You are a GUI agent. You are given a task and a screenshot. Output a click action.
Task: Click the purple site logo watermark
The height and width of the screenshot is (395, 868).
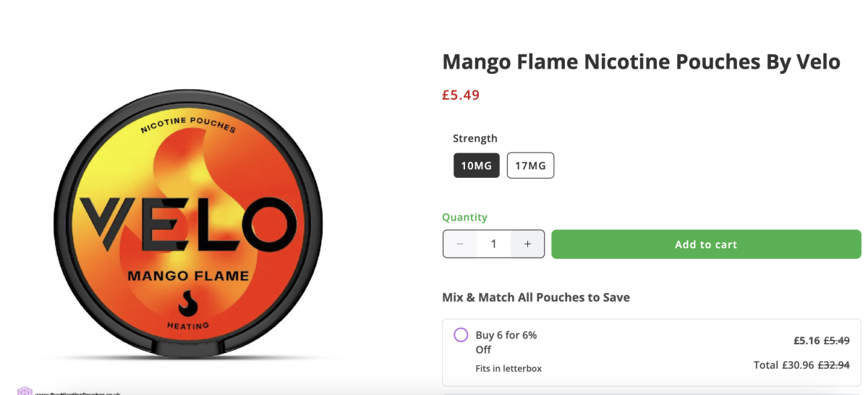(25, 391)
